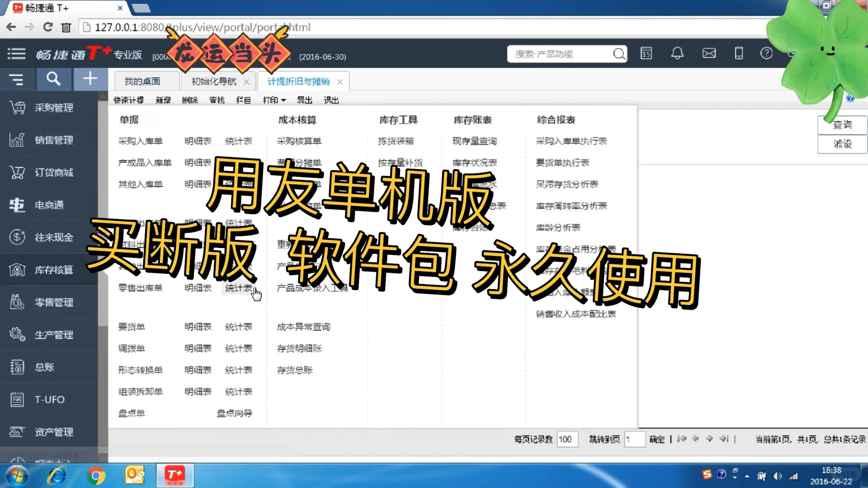Edit the 每页记录数 value field

click(x=567, y=439)
